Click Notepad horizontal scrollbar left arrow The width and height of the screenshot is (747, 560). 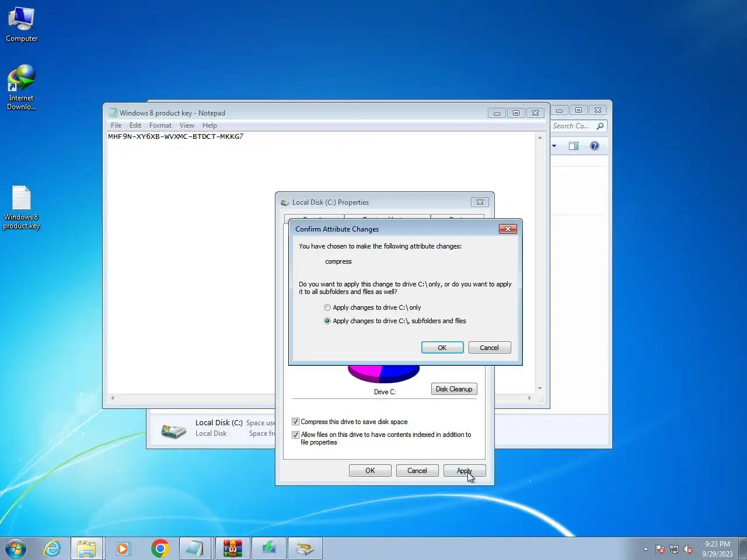113,398
